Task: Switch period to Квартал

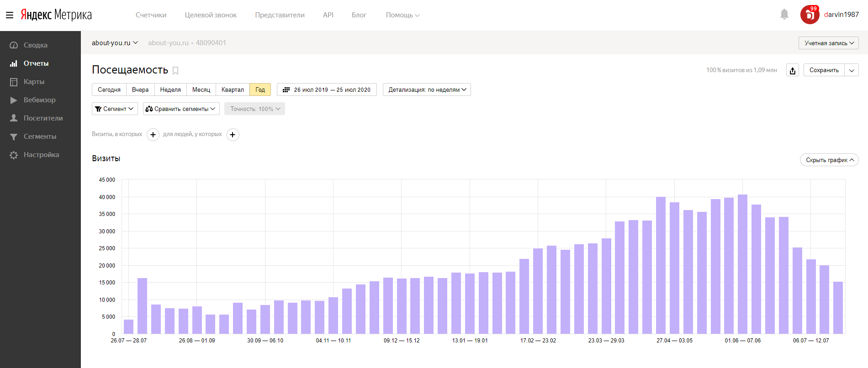Action: 233,89
